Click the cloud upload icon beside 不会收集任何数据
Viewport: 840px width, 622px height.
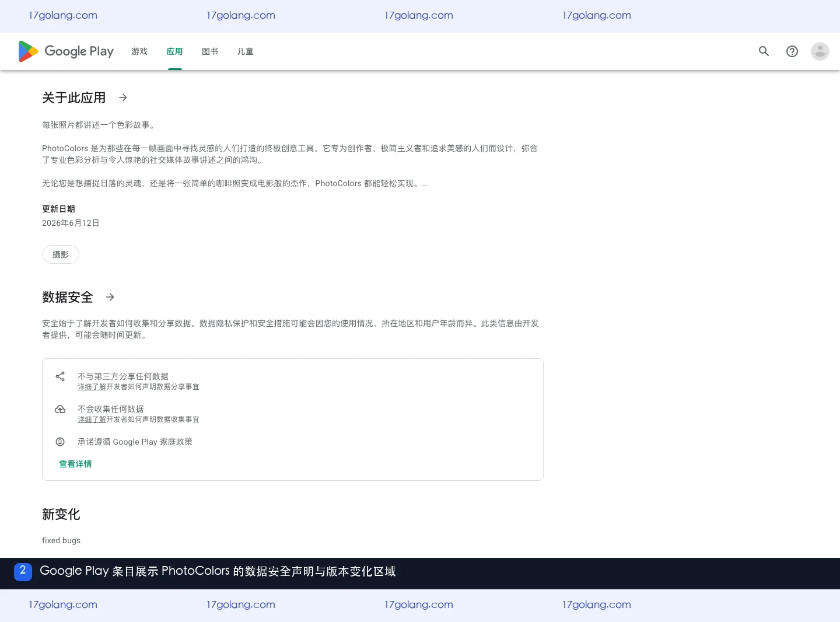(60, 409)
